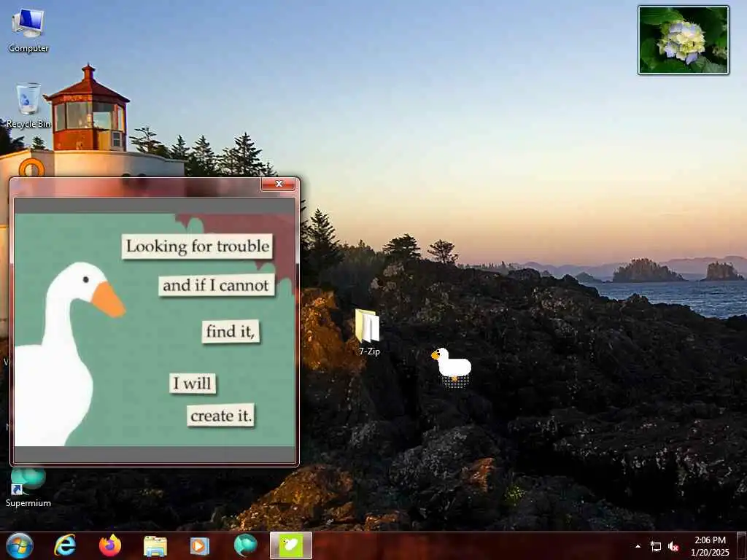This screenshot has height=560, width=747.
Task: Select the 7-Zip folder on desktop
Action: pyautogui.click(x=368, y=332)
